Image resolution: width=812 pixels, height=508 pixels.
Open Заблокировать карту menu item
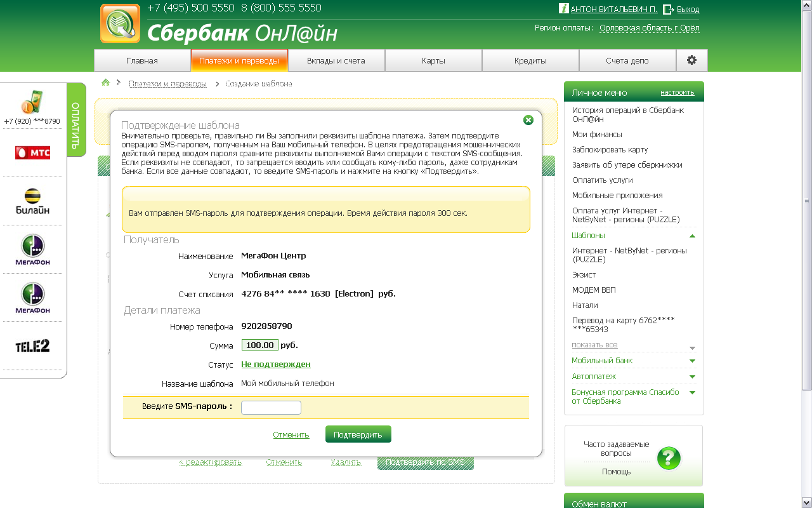tap(610, 150)
